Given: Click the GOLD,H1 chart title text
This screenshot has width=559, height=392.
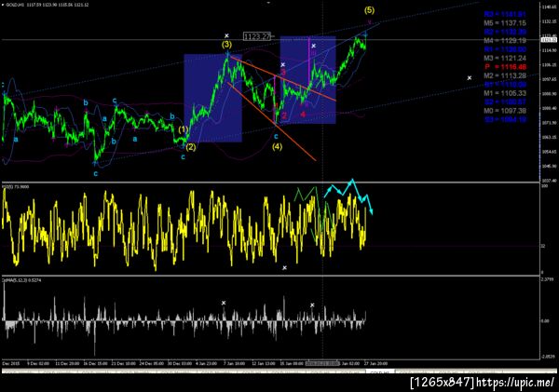Looking at the screenshot, I should (x=48, y=5).
